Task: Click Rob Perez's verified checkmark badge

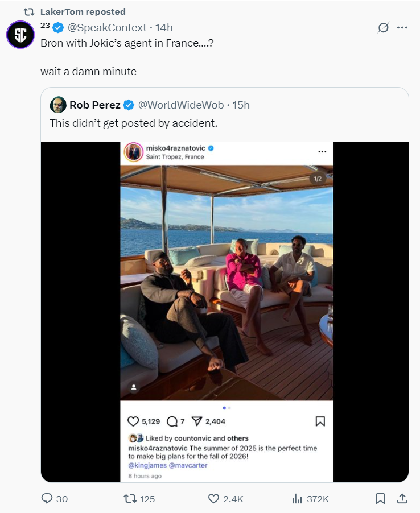Action: (x=129, y=105)
